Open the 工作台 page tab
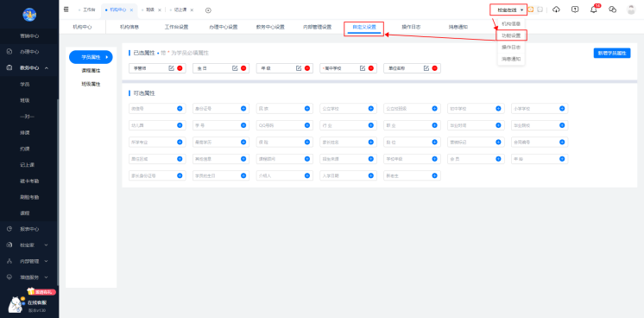 click(x=89, y=10)
